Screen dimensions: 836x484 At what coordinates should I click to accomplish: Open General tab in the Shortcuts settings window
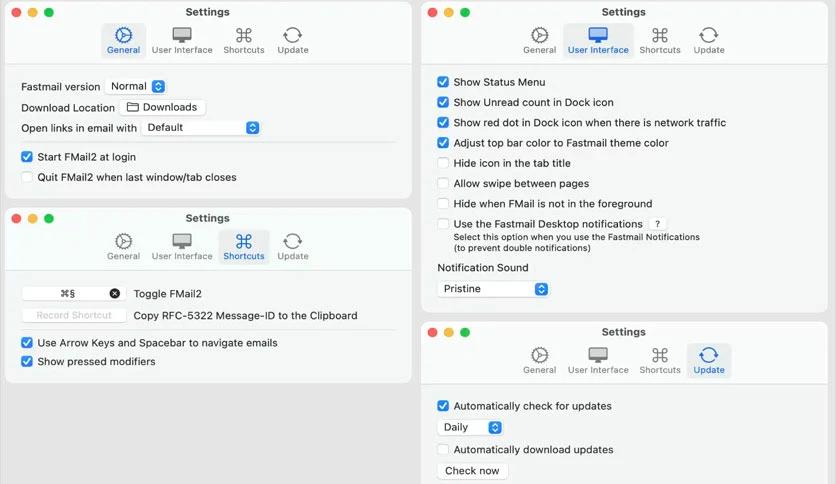point(123,247)
